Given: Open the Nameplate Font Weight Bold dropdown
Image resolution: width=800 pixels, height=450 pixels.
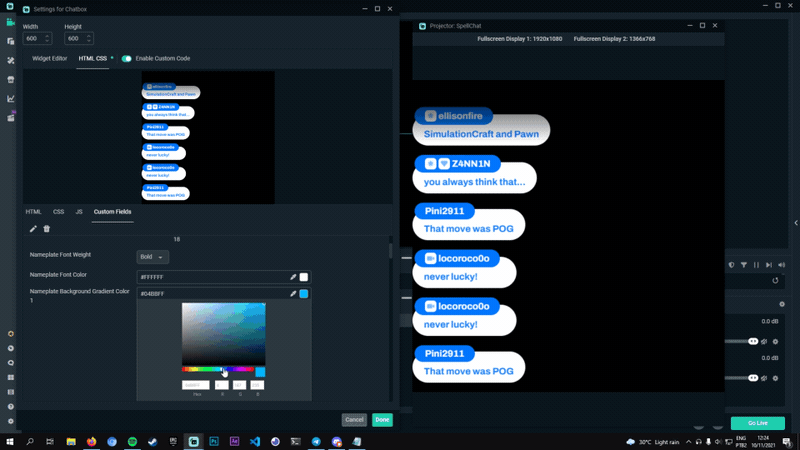Looking at the screenshot, I should (152, 257).
